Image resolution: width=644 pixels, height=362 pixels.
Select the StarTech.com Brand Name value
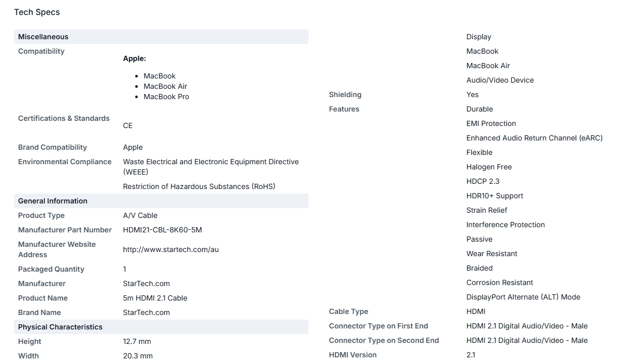click(x=147, y=312)
